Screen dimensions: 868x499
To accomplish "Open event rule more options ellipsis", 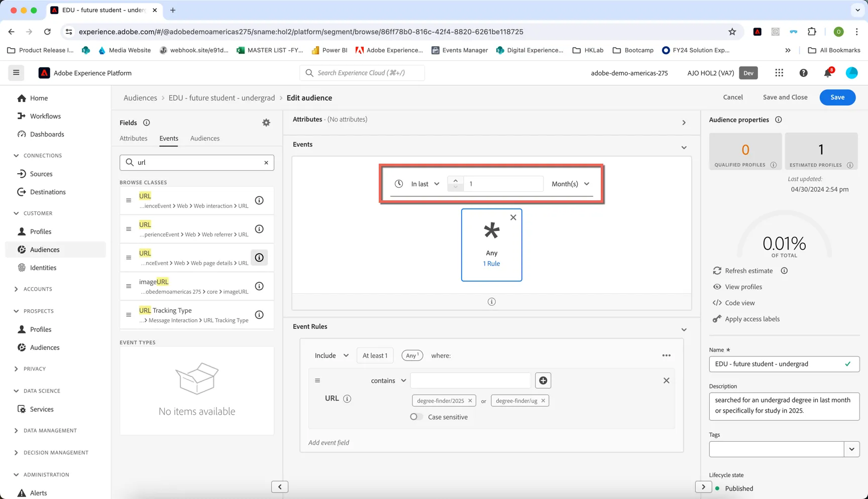I will tap(666, 355).
